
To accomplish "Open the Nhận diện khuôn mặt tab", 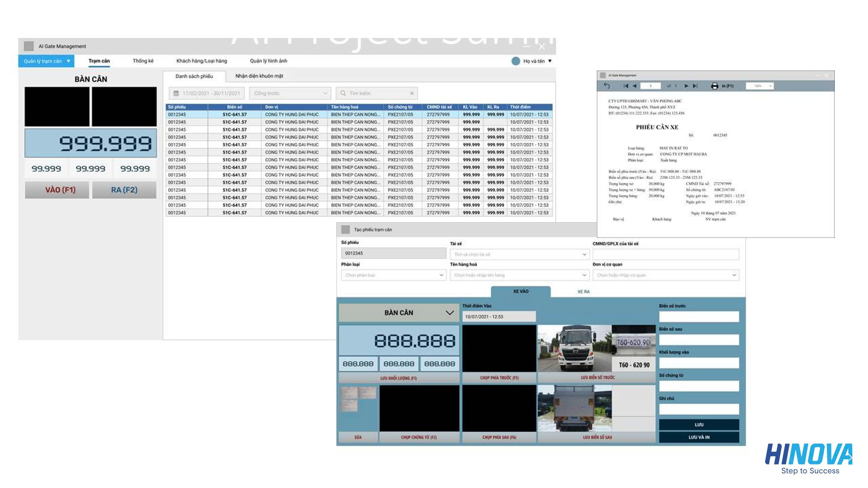I will coord(259,76).
